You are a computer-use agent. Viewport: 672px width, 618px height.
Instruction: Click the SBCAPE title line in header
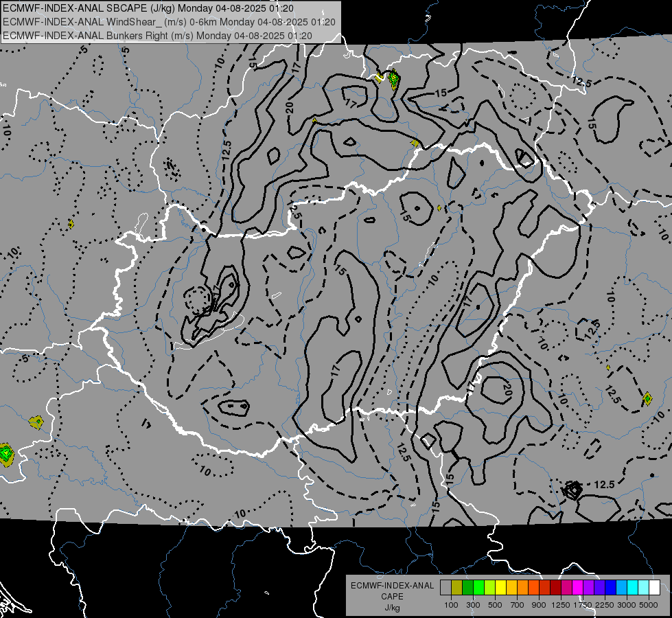(148, 8)
